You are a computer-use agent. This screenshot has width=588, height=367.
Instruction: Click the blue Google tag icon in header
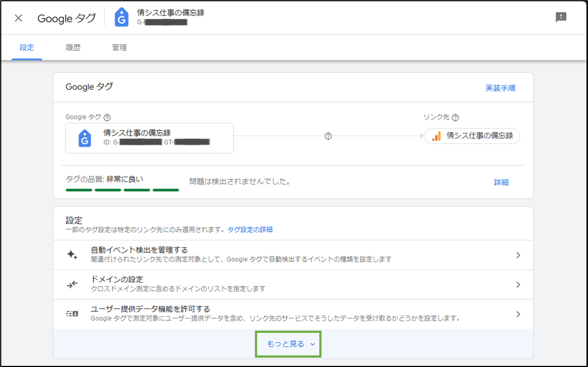click(122, 17)
